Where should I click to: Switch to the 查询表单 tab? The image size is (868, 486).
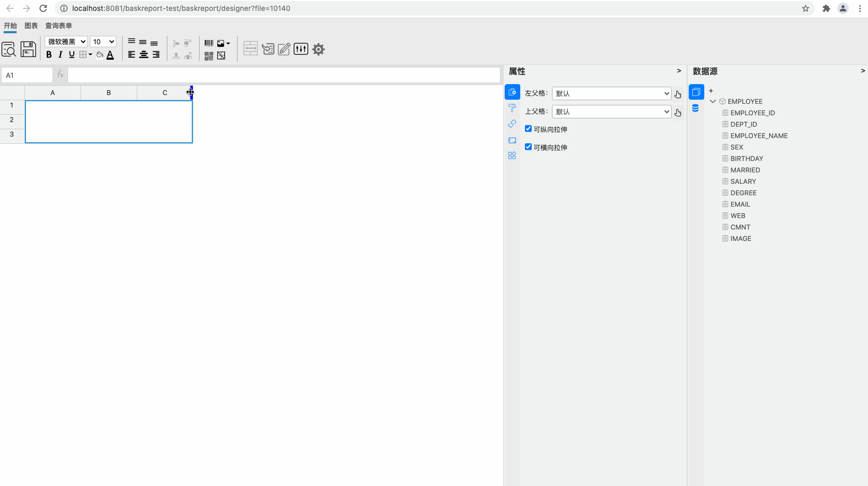coord(59,25)
